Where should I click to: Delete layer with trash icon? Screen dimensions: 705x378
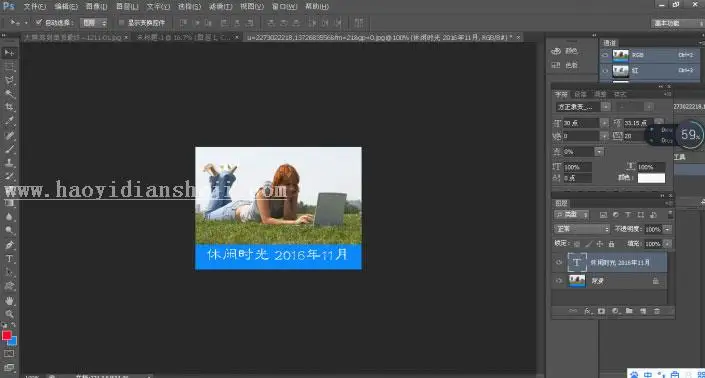click(657, 311)
